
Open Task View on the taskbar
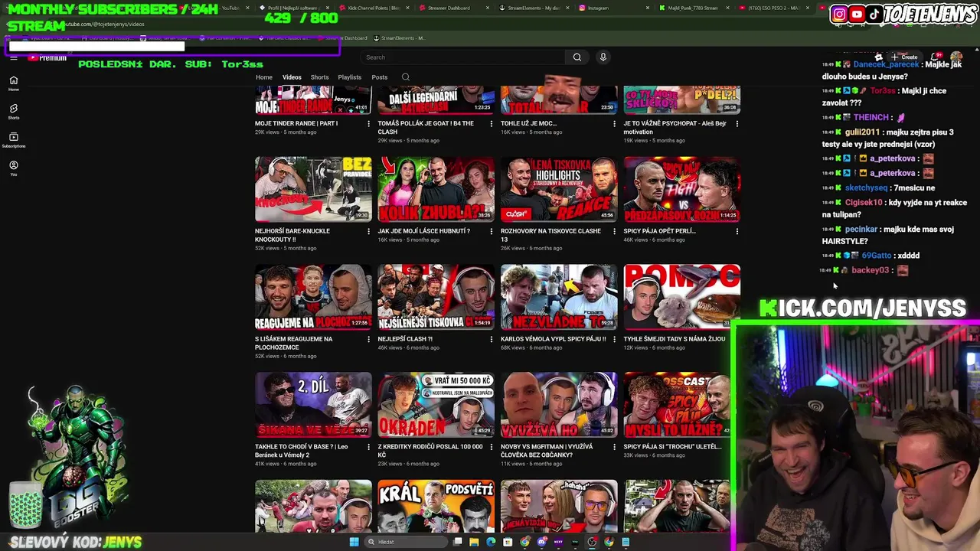point(458,542)
